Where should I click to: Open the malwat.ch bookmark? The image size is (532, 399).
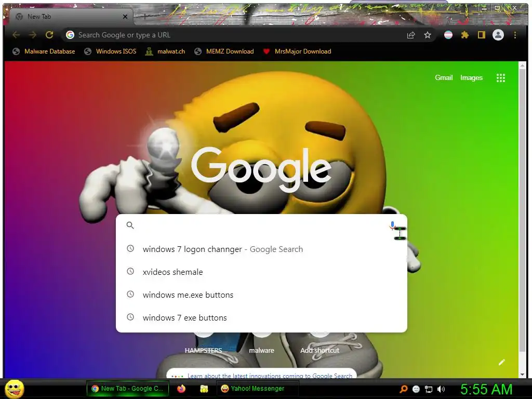[165, 51]
